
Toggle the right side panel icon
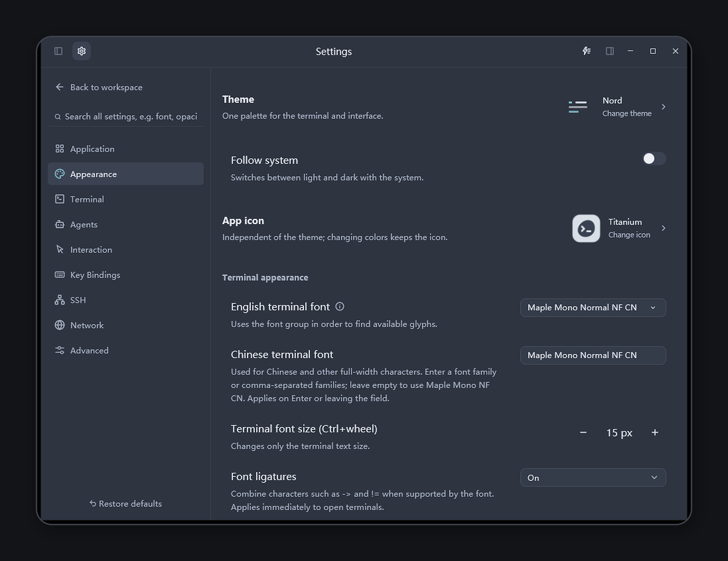[610, 51]
